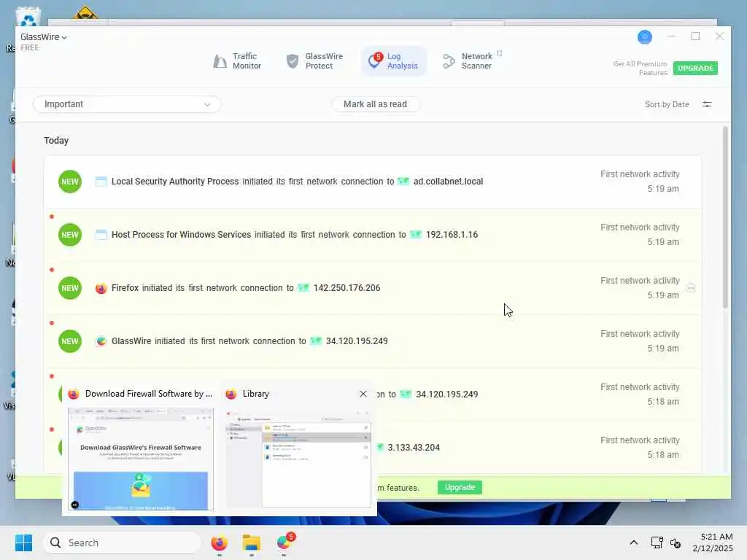Click the GlassWire Protect shield icon
The image size is (747, 560).
point(292,61)
